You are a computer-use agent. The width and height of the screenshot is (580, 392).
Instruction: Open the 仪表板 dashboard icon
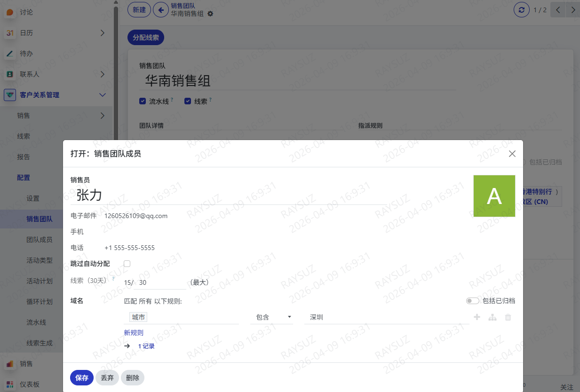click(10, 384)
